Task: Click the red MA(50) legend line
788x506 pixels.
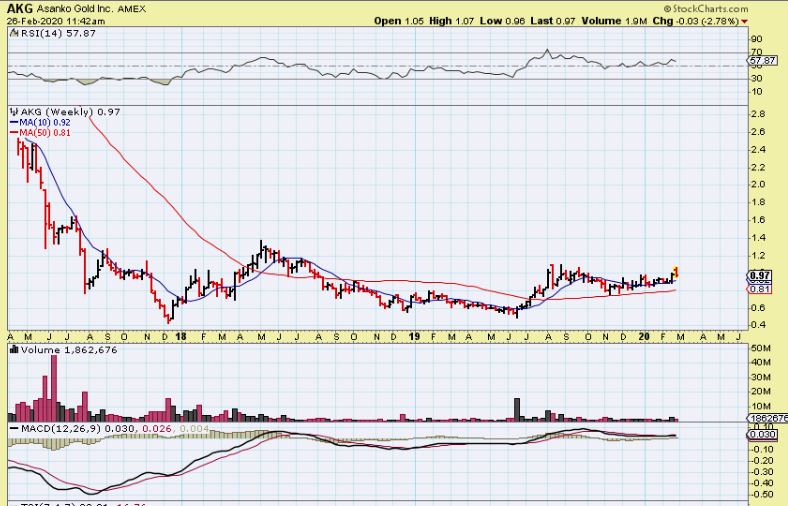Action: (14, 133)
